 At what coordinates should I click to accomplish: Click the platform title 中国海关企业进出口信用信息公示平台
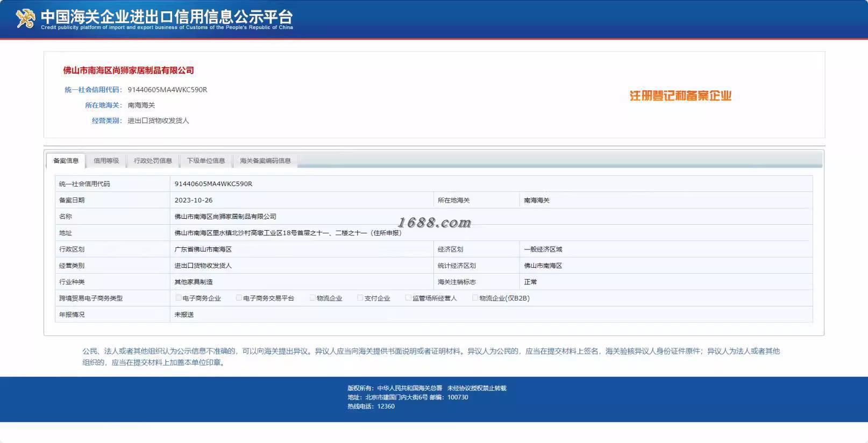pos(167,17)
